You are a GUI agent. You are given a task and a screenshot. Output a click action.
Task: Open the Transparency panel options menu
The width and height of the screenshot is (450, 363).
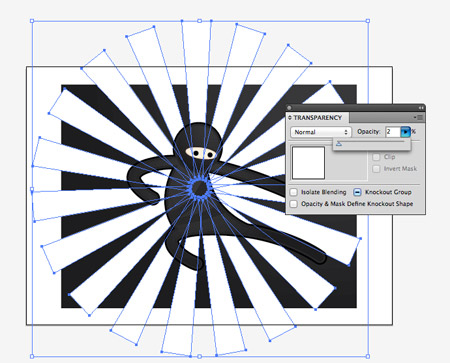pyautogui.click(x=419, y=117)
